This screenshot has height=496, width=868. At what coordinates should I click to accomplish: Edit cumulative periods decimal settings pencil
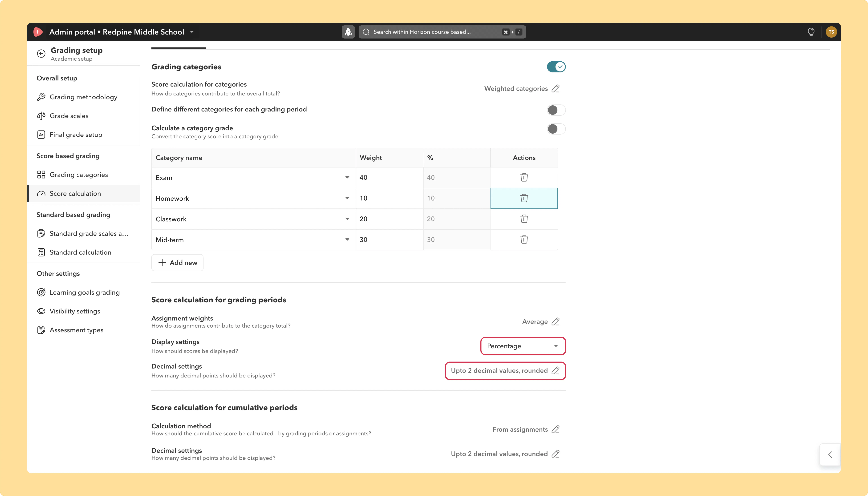tap(556, 454)
